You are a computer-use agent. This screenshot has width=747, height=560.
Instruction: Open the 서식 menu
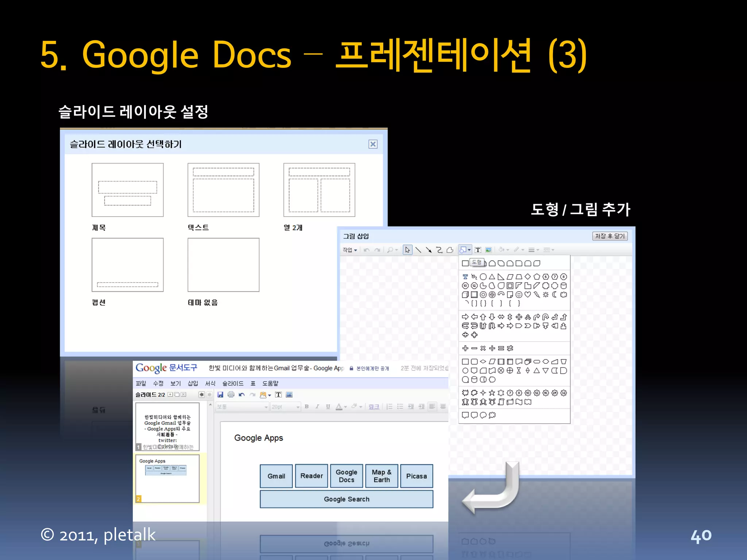click(x=210, y=383)
